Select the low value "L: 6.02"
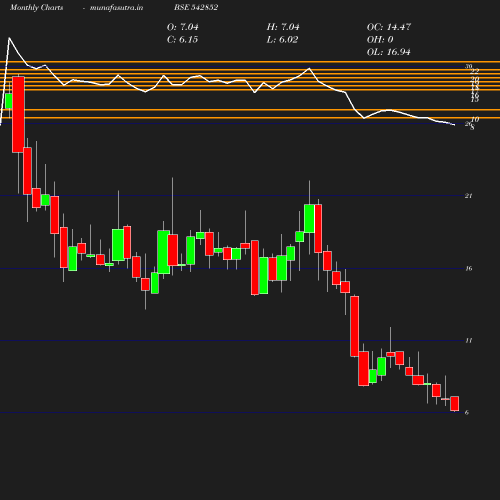The width and height of the screenshot is (500, 500). coord(282,39)
